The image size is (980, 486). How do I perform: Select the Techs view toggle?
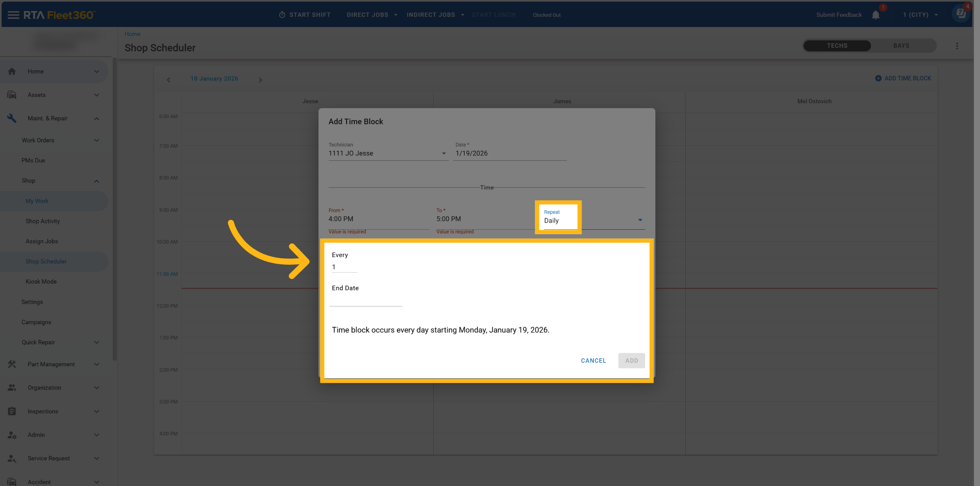837,46
